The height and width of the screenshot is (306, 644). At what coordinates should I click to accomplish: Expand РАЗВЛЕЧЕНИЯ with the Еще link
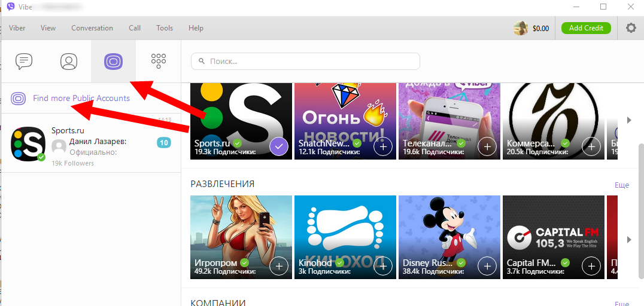tap(622, 185)
